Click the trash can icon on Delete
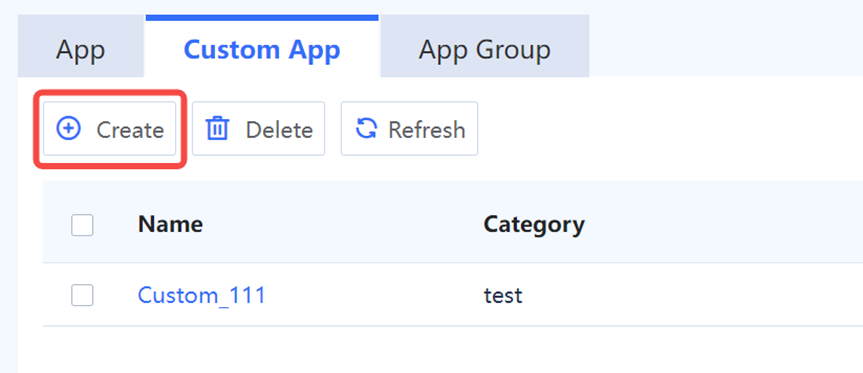 pyautogui.click(x=217, y=129)
